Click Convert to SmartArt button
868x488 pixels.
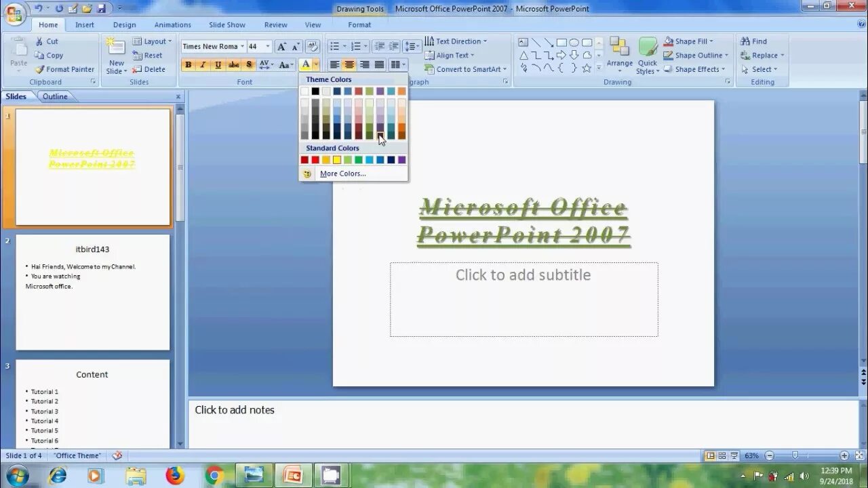[465, 69]
